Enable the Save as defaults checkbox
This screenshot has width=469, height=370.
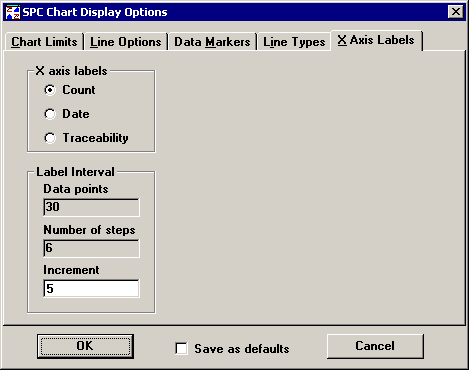coord(181,349)
